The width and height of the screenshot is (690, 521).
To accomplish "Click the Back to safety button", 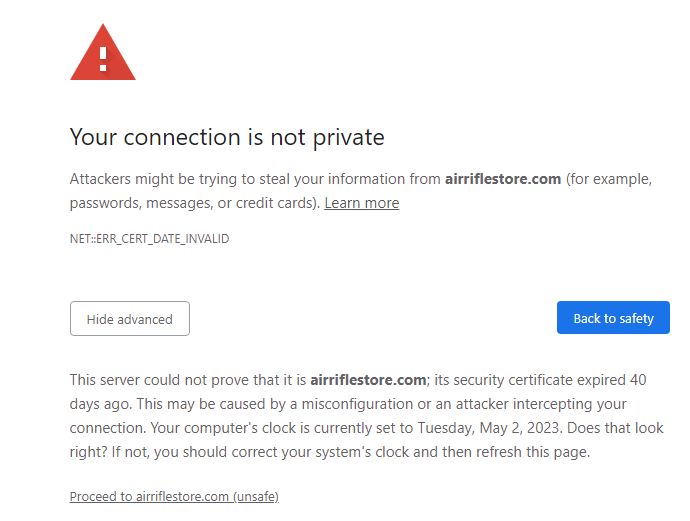I will pos(613,318).
